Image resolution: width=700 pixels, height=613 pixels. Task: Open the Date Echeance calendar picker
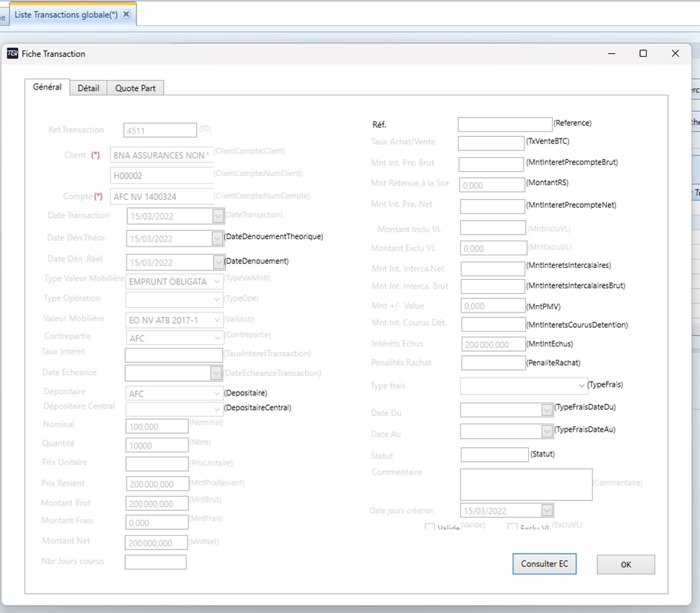[216, 373]
